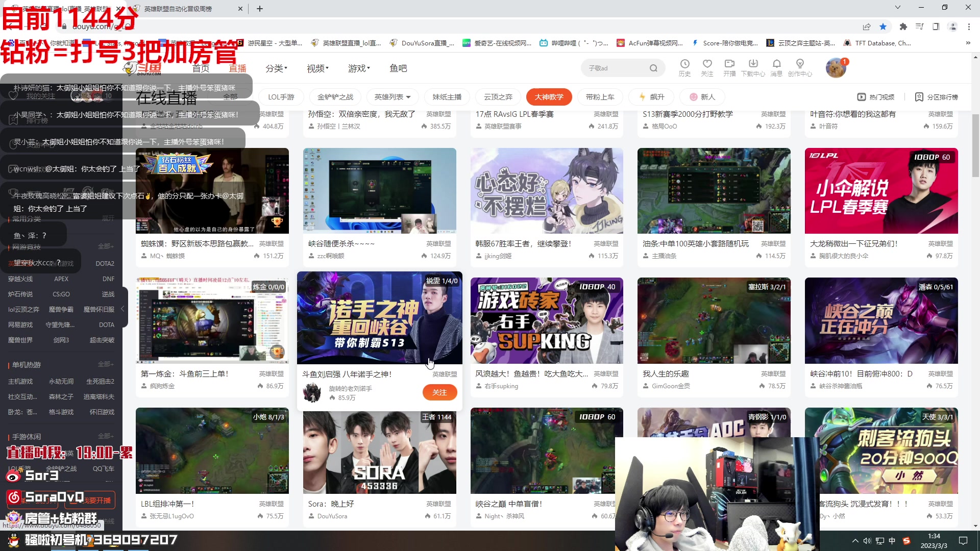Viewport: 980px width, 551px height.
Task: Open the browser extensions puzzle icon
Action: click(x=903, y=27)
